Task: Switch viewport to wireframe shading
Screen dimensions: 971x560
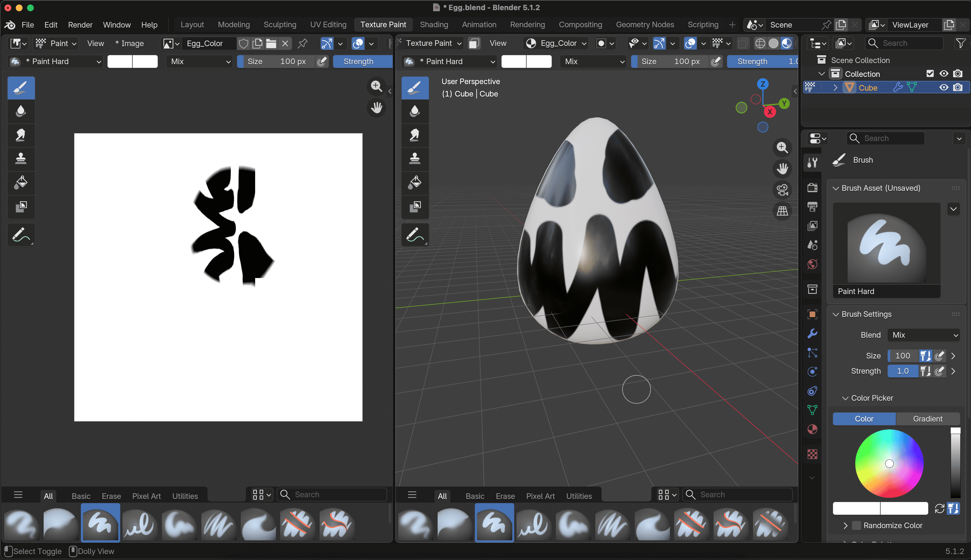Action: pos(760,43)
